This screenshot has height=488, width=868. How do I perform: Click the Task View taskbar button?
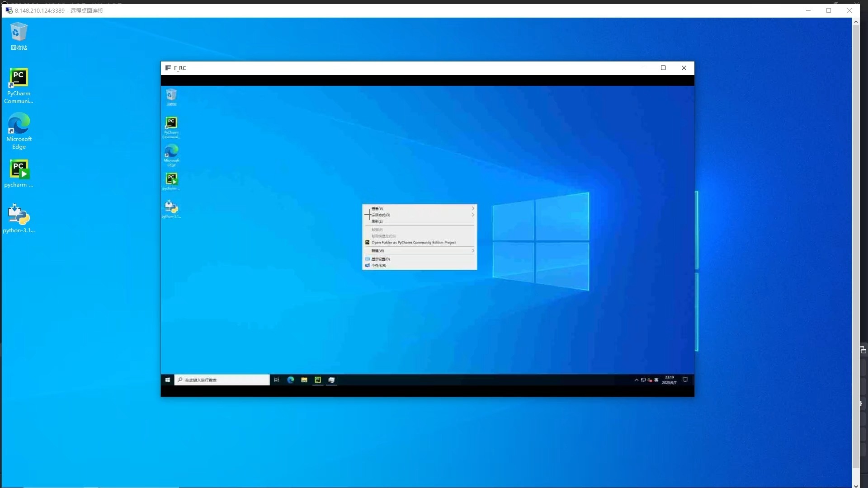point(277,380)
